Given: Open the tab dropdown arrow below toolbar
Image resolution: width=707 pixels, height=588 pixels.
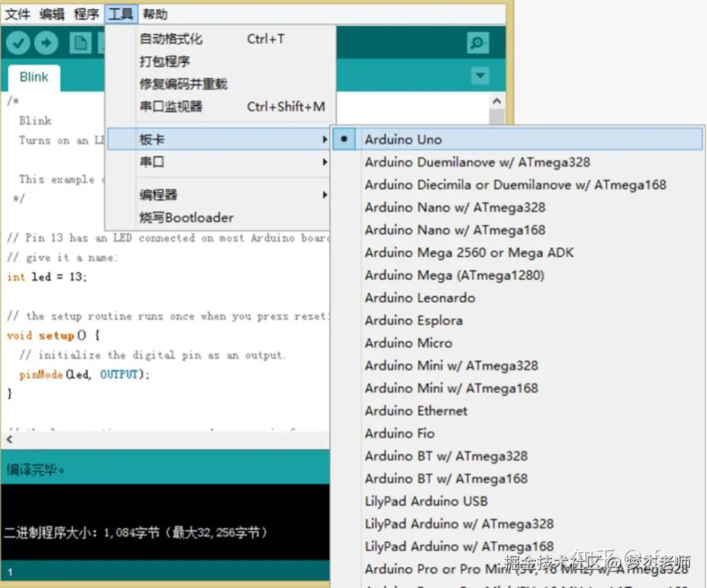Looking at the screenshot, I should click(x=480, y=75).
